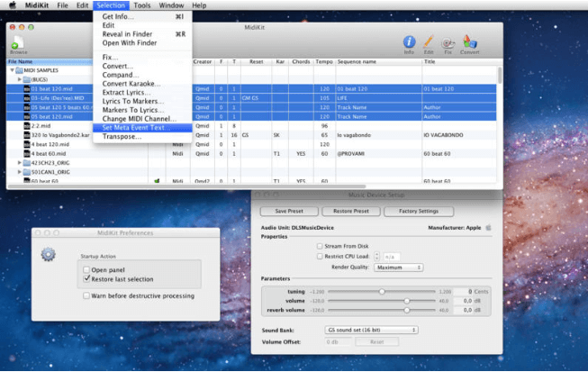Click the tuning value field showing 0
This screenshot has width=588, height=372.
point(463,291)
